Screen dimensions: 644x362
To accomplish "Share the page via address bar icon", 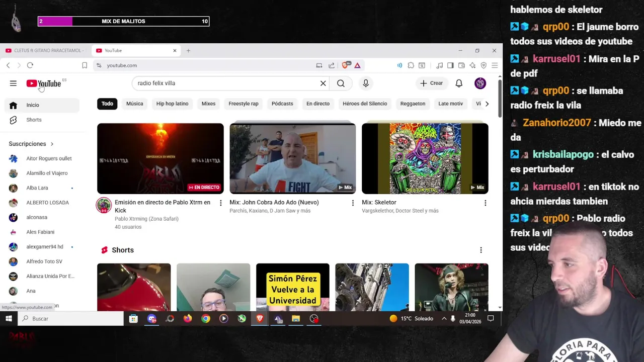I will [x=332, y=65].
